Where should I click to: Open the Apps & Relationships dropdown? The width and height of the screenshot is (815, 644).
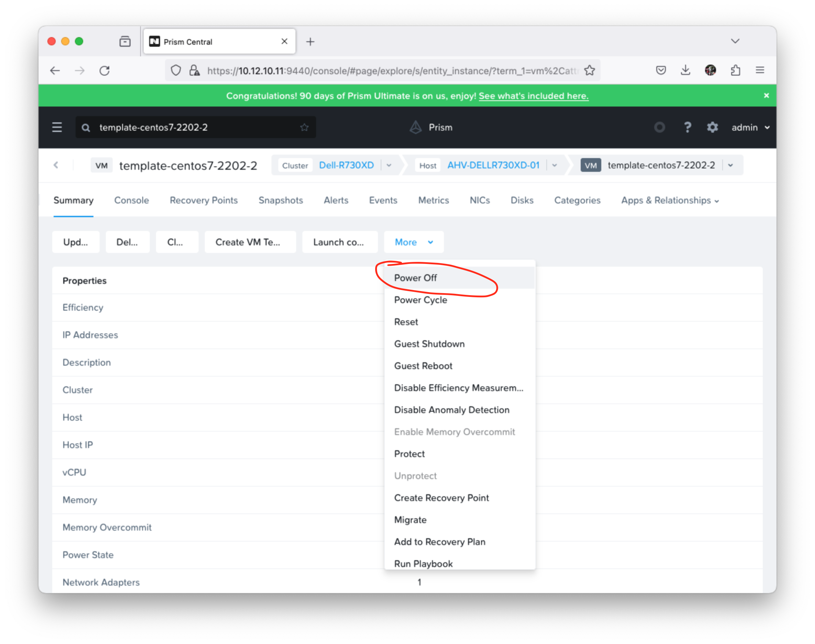point(670,201)
